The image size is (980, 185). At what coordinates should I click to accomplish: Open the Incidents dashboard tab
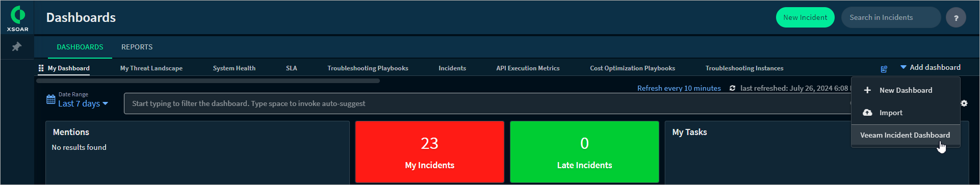click(x=452, y=68)
